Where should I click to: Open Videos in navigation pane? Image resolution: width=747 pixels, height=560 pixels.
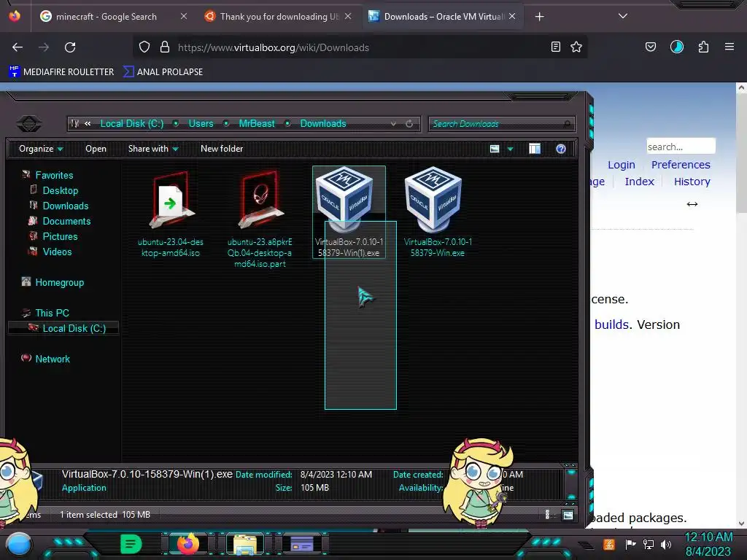point(57,252)
